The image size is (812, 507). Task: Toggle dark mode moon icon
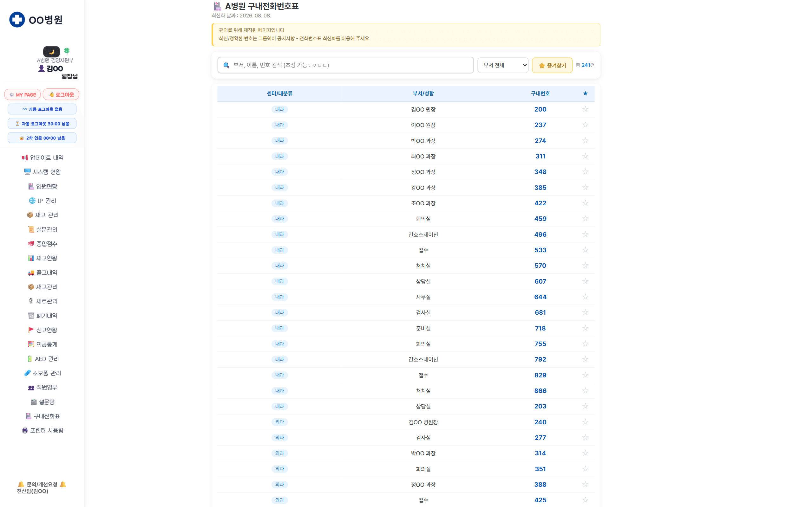[x=51, y=52]
